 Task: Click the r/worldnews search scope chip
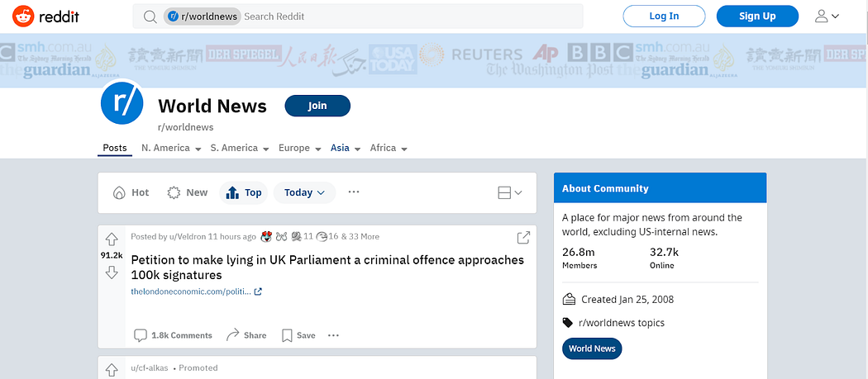tap(203, 17)
